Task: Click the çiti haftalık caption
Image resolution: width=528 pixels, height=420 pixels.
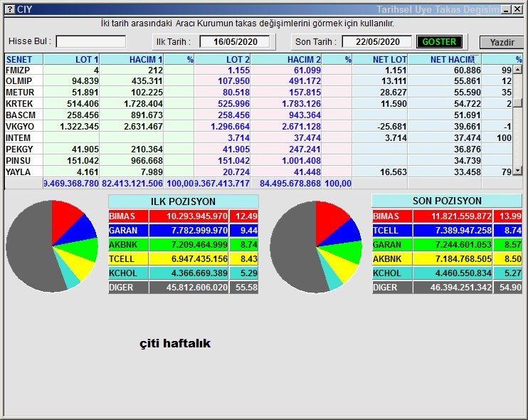Action: click(175, 344)
